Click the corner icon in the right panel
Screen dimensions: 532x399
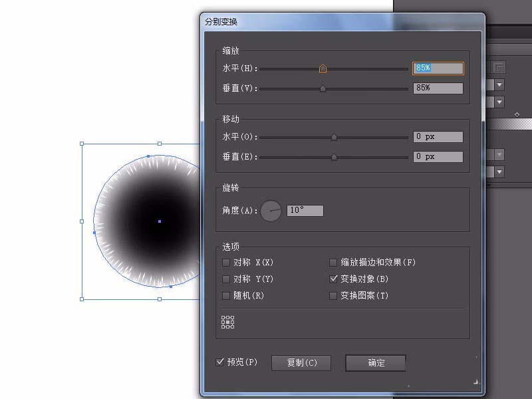pos(497,67)
